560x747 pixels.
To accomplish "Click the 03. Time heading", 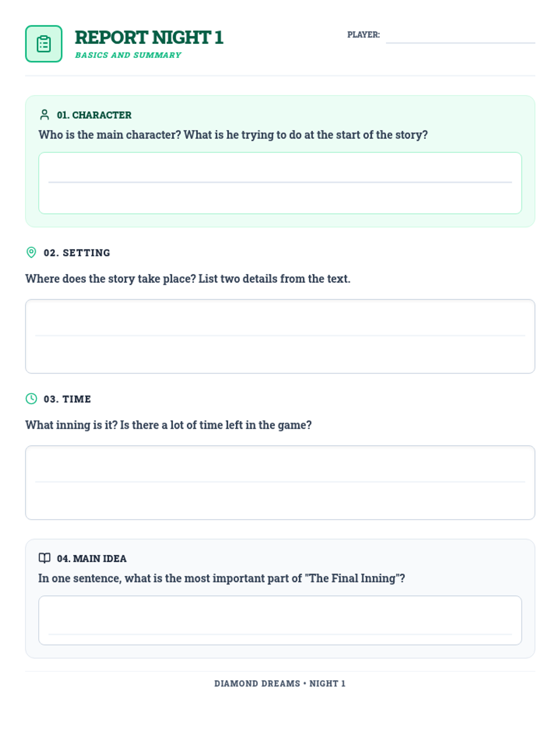I will coord(67,399).
